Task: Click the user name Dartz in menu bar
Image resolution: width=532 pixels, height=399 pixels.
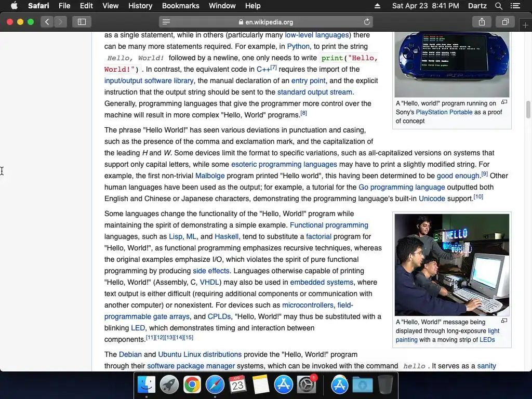Action: [x=477, y=6]
